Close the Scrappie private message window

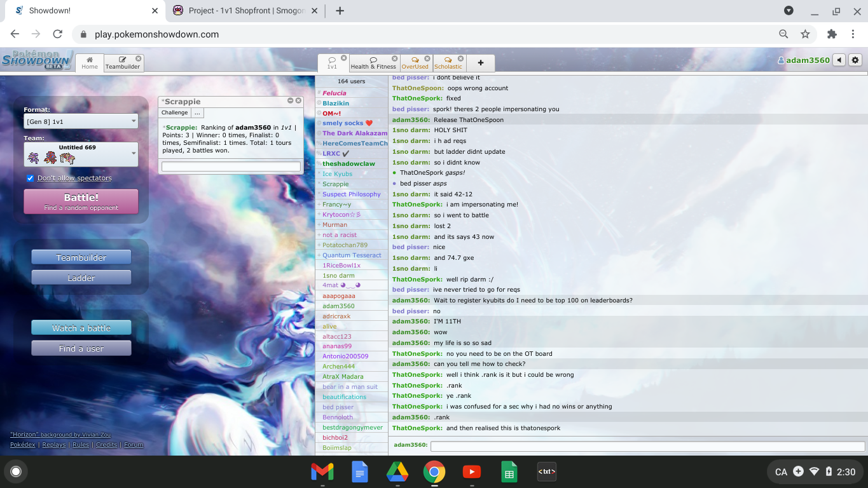click(298, 100)
